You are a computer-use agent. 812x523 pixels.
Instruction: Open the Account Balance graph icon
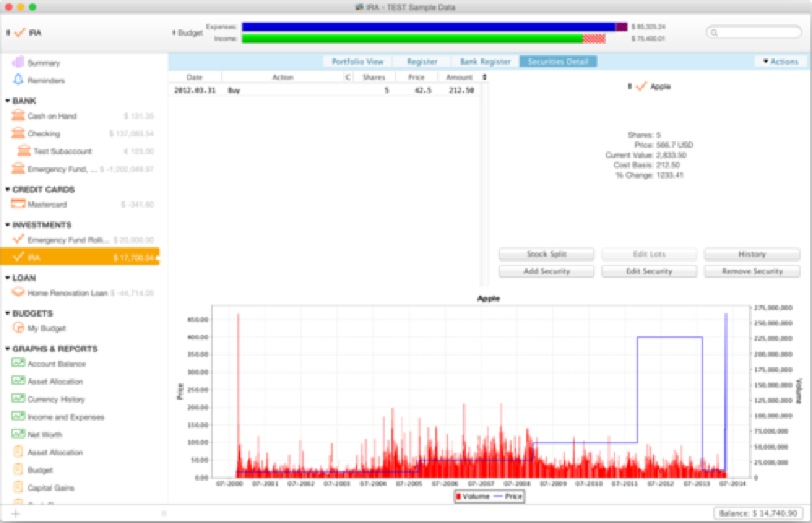(x=18, y=363)
